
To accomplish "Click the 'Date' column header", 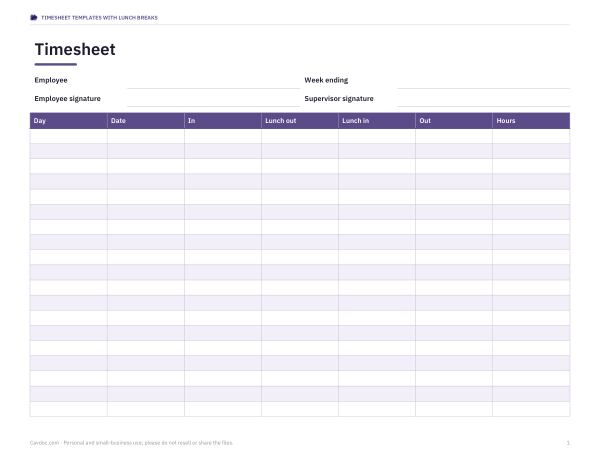I will coord(146,120).
